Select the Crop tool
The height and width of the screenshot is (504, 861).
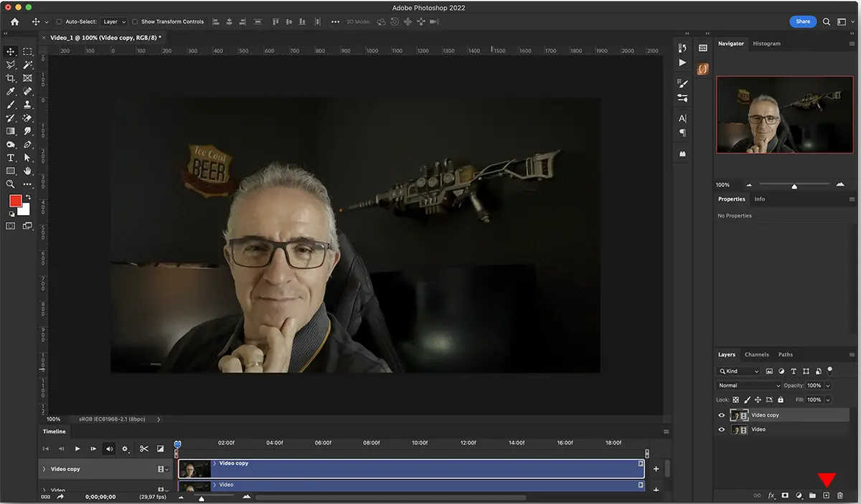(11, 78)
